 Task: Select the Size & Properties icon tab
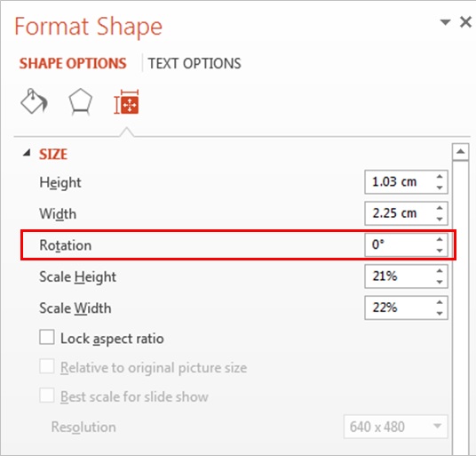(x=126, y=102)
